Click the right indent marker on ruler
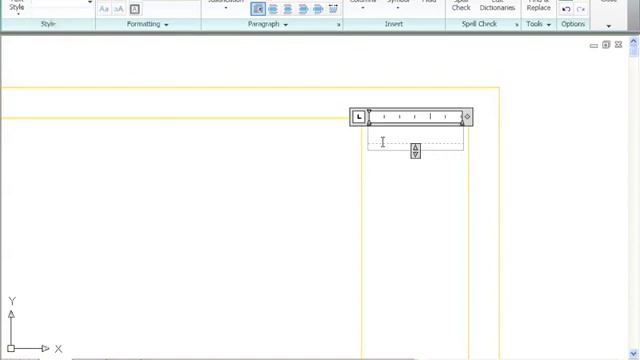The image size is (640, 360). pyautogui.click(x=462, y=122)
